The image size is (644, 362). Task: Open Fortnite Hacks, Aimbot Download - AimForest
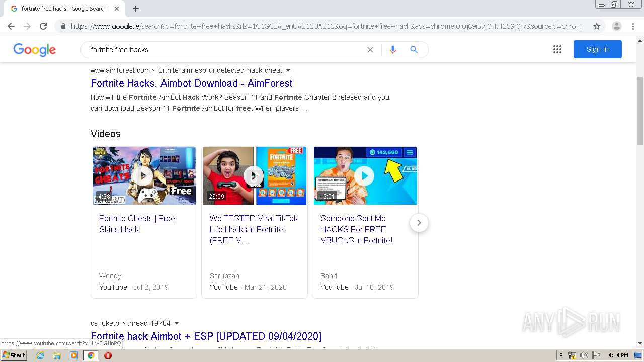(192, 83)
